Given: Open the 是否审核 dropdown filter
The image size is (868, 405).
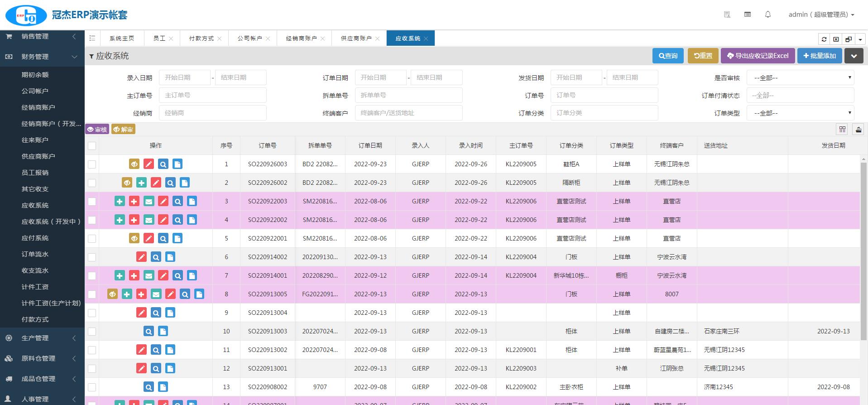Looking at the screenshot, I should tap(800, 78).
